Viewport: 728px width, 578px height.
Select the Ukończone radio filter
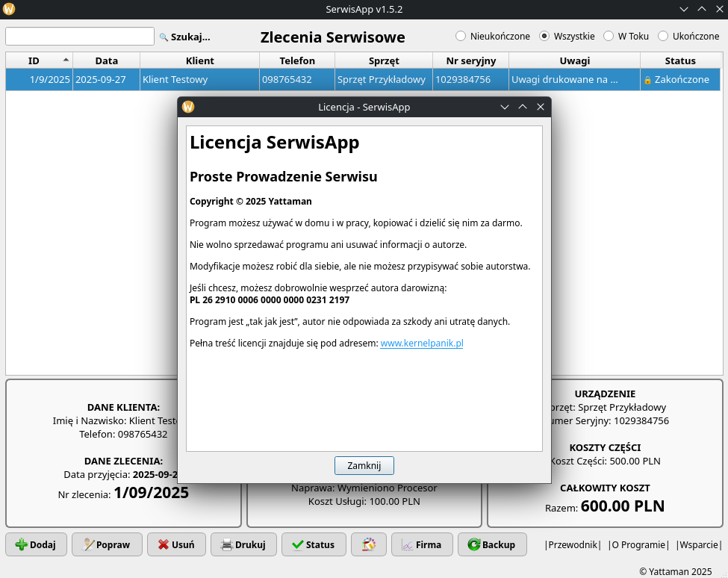[x=663, y=36]
